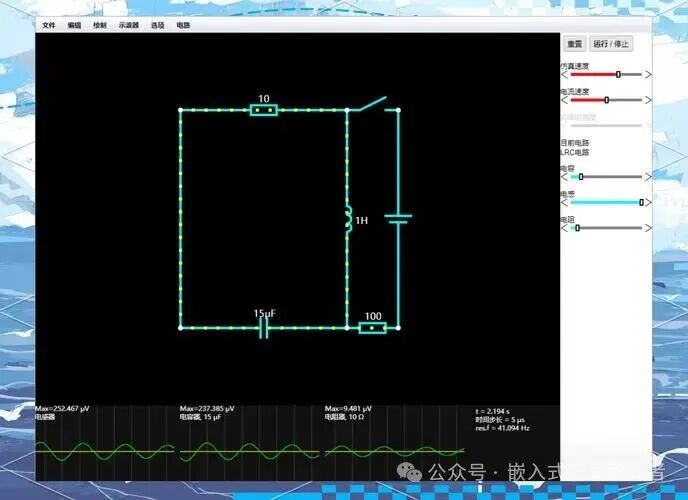This screenshot has height=500, width=688.
Task: Click the 电感 slider track
Action: (606, 202)
